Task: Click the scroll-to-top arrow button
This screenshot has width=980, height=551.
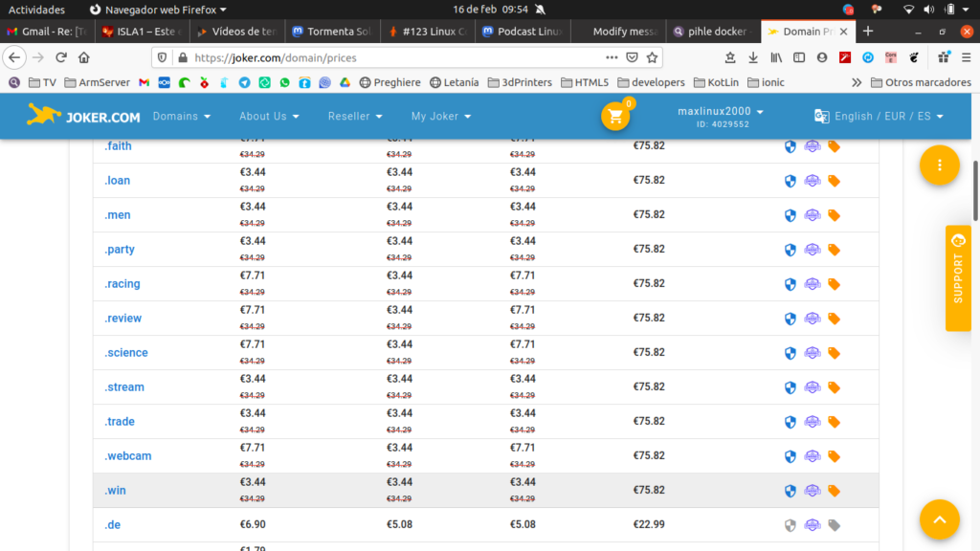Action: [940, 519]
